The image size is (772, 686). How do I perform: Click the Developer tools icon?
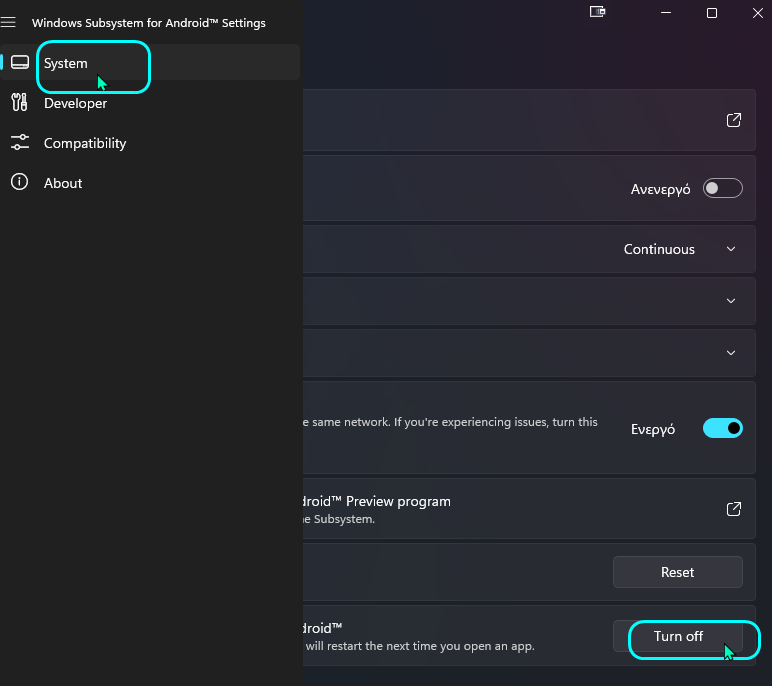pyautogui.click(x=20, y=102)
